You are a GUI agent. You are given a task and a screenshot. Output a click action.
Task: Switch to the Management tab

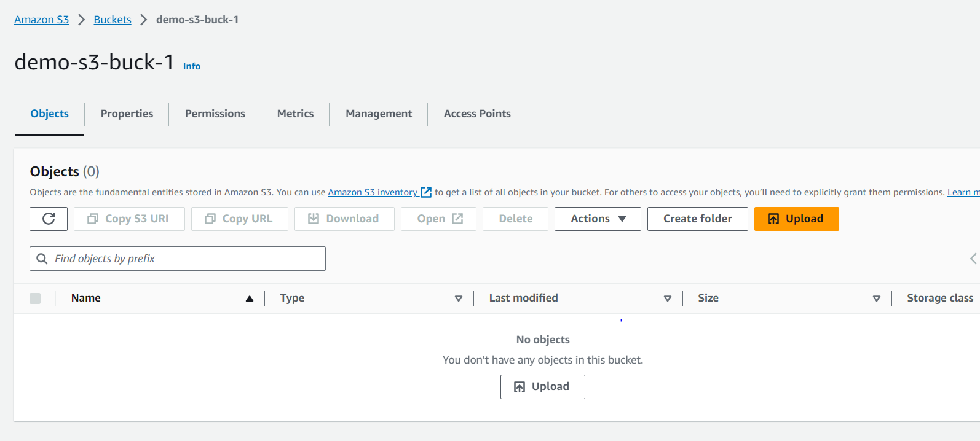pyautogui.click(x=379, y=114)
